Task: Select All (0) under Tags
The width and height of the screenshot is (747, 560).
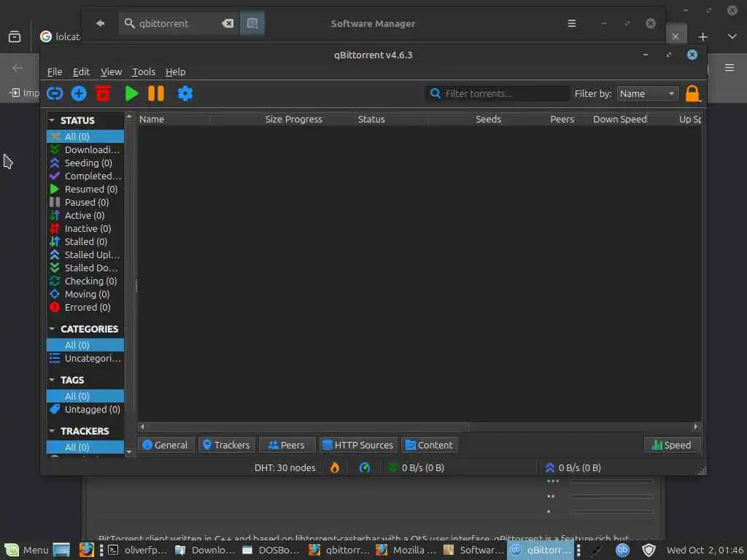Action: [x=85, y=396]
